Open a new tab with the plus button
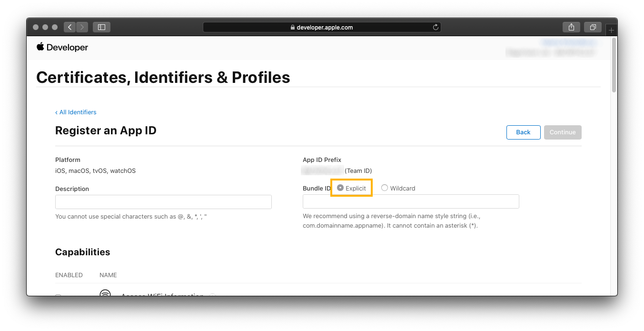Image resolution: width=644 pixels, height=331 pixels. [x=612, y=30]
